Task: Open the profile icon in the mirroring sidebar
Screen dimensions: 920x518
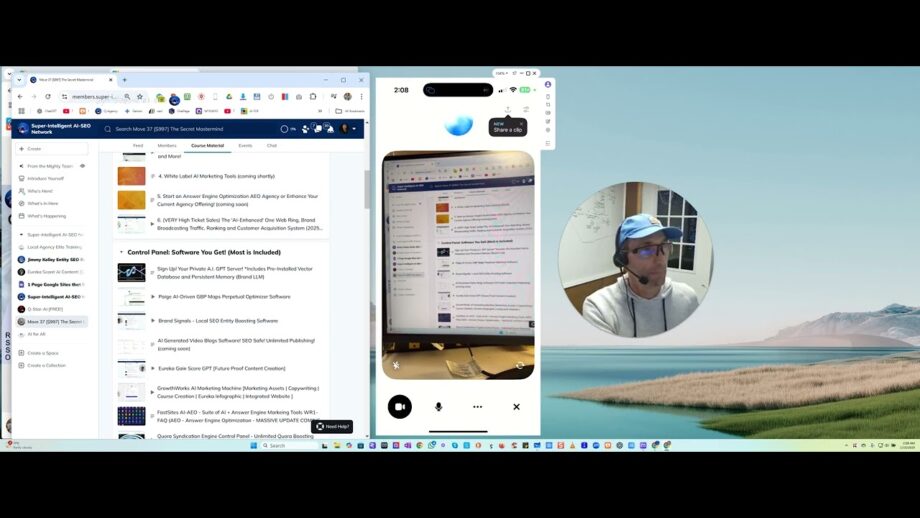Action: point(547,84)
